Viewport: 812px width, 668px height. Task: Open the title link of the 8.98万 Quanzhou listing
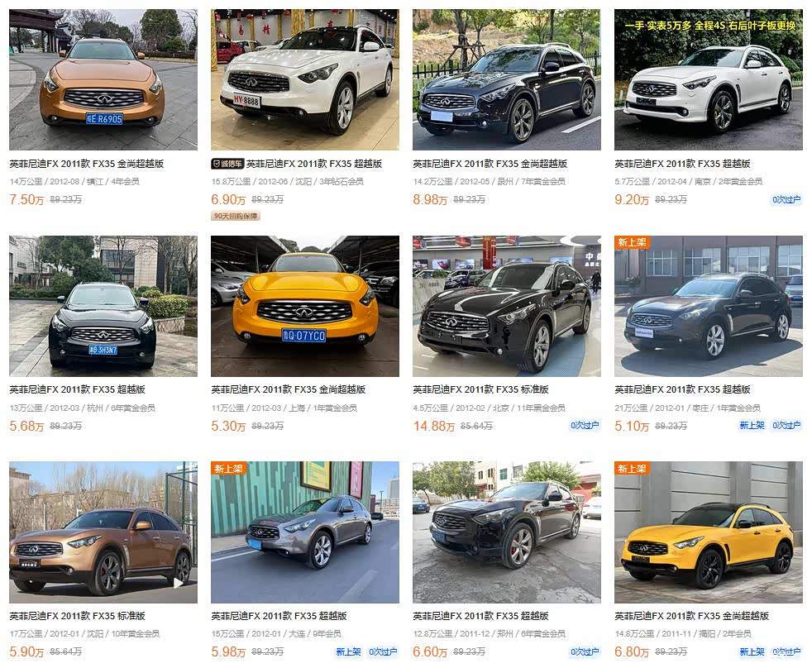490,164
